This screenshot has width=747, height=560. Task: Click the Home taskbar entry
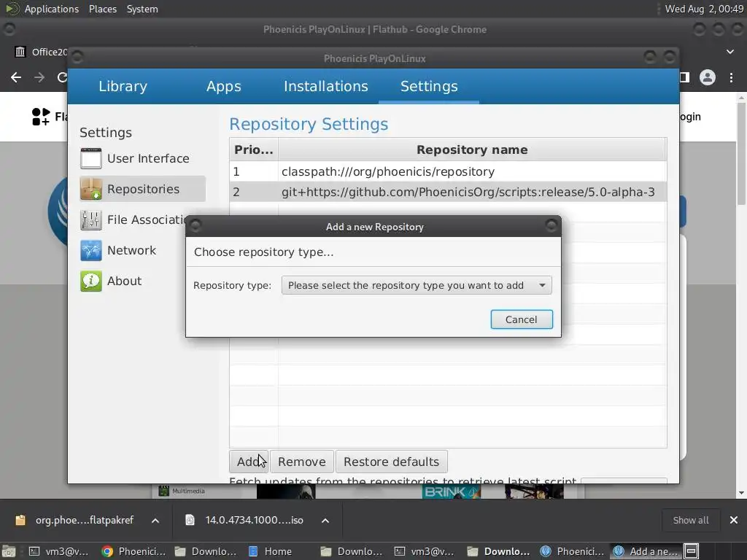click(x=271, y=551)
